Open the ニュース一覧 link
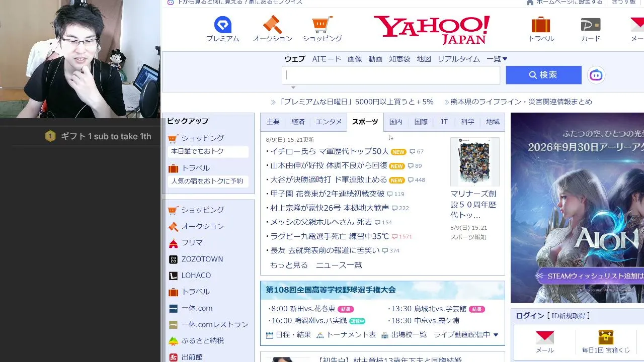Image resolution: width=644 pixels, height=362 pixels. 339,265
